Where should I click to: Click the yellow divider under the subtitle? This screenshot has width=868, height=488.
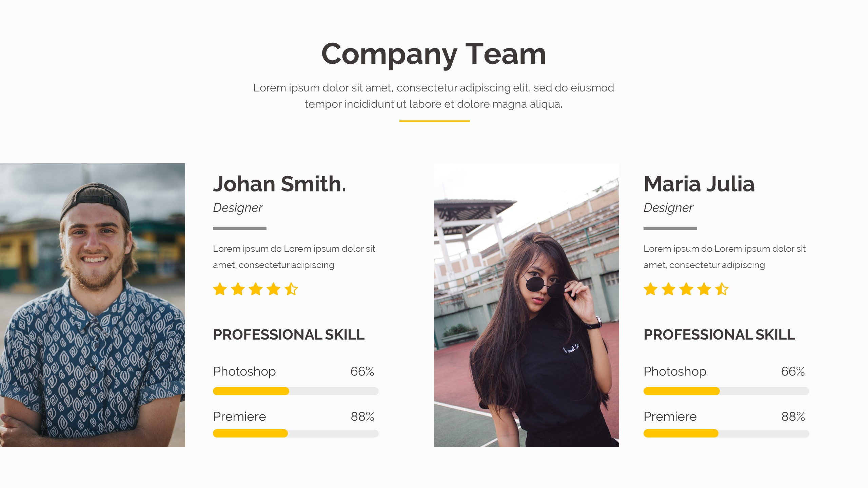434,121
